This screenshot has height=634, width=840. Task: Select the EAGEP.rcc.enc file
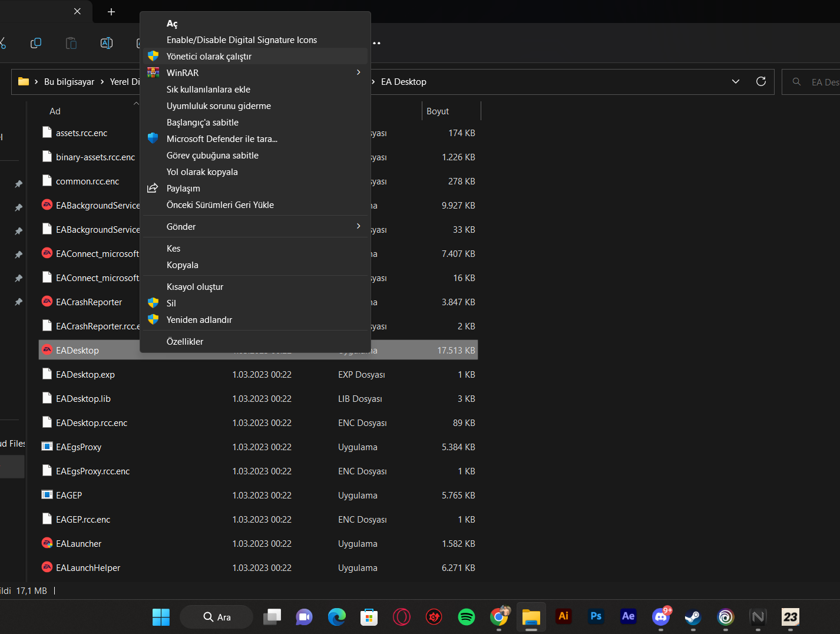coord(83,520)
